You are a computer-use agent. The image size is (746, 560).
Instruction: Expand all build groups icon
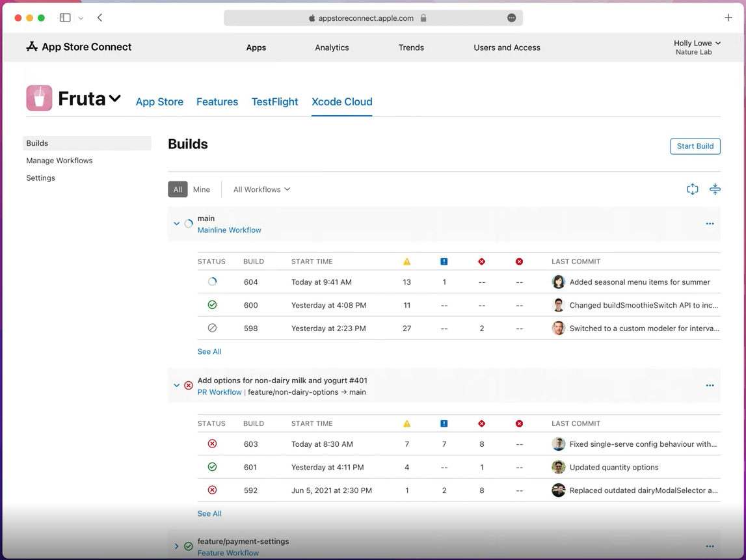692,189
